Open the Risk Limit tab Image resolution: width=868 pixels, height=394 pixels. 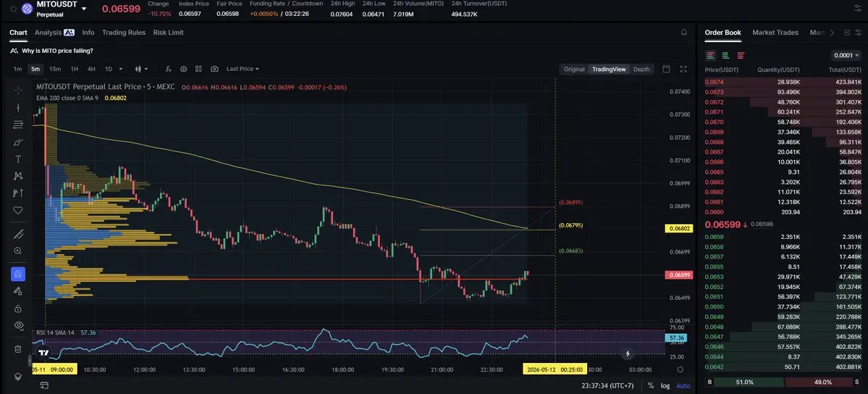(168, 33)
